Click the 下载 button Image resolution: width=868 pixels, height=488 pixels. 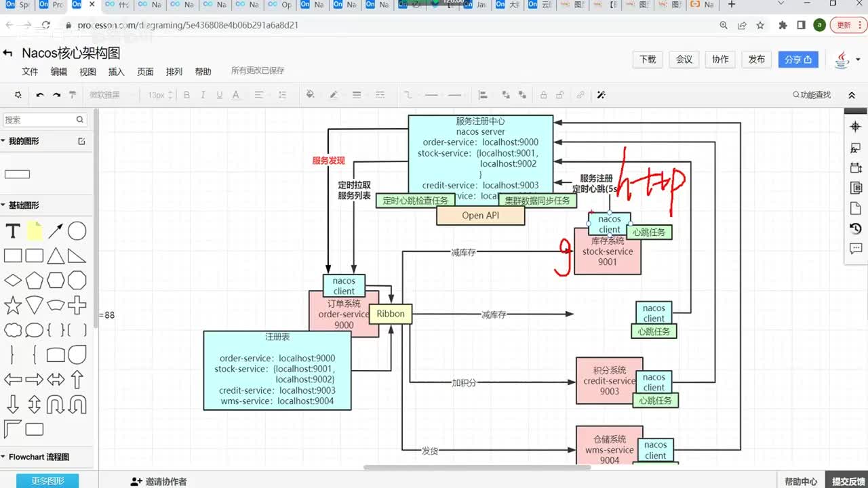(648, 59)
